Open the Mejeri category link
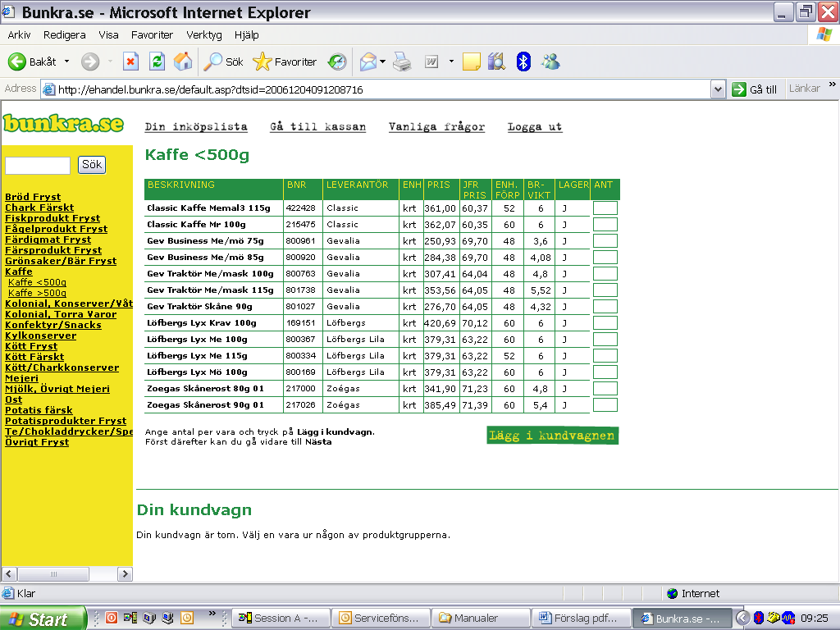 click(21, 377)
